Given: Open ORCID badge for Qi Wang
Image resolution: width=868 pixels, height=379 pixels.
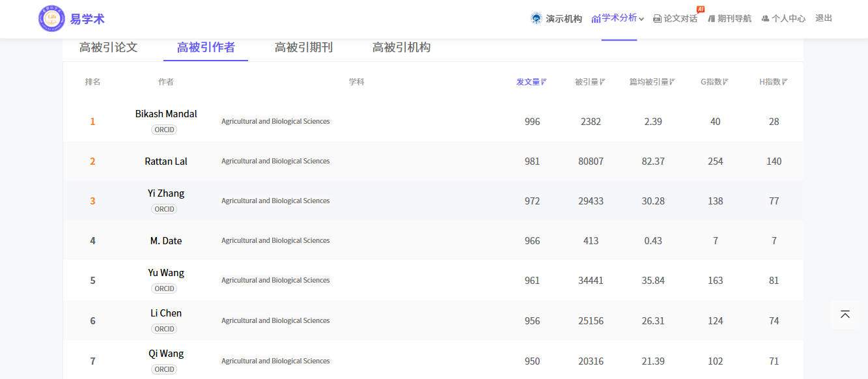Looking at the screenshot, I should coord(164,369).
